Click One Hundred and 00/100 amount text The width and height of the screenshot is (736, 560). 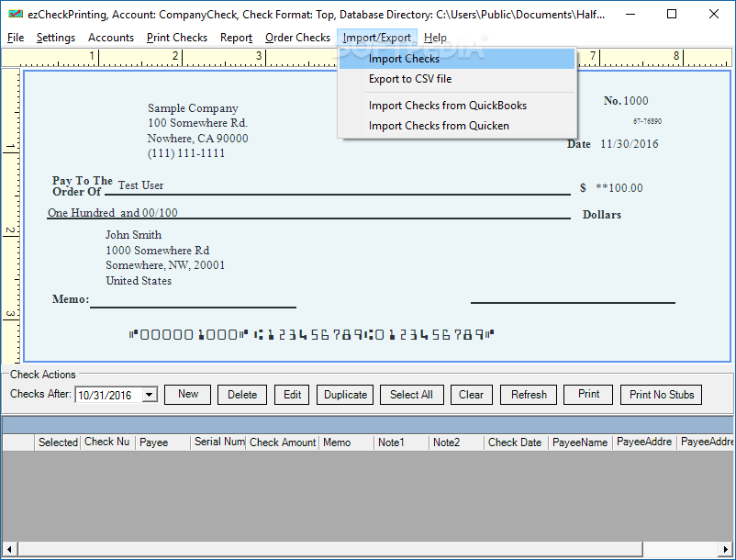(x=113, y=213)
